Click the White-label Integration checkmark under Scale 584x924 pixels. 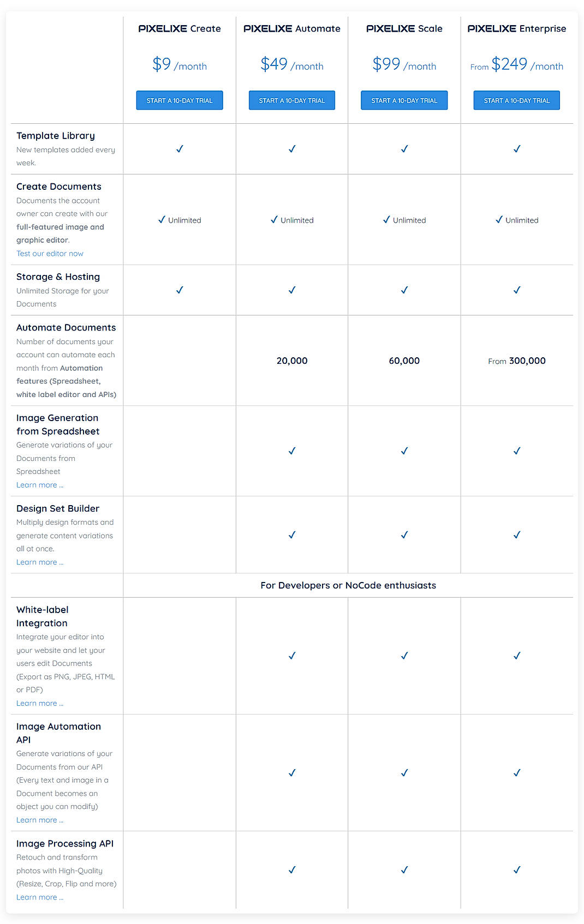(x=404, y=655)
